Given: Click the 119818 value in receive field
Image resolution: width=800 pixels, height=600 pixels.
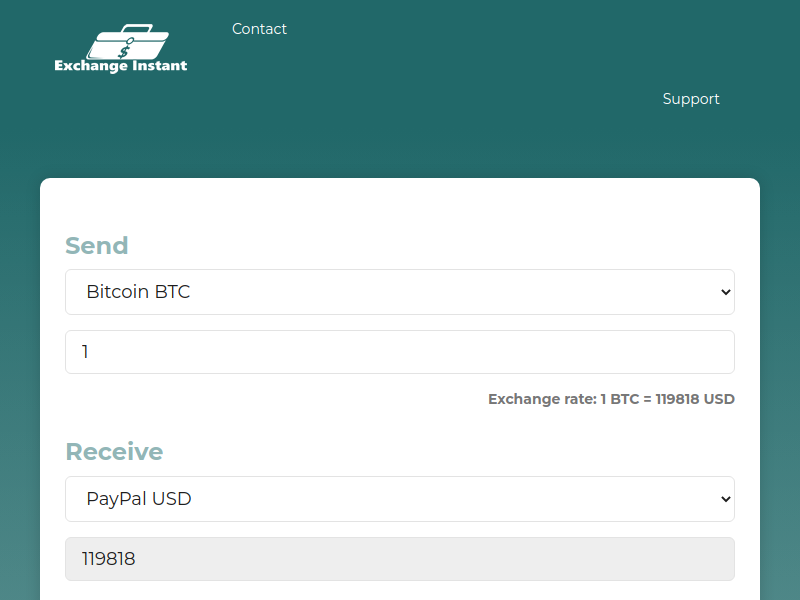Looking at the screenshot, I should click(x=108, y=559).
